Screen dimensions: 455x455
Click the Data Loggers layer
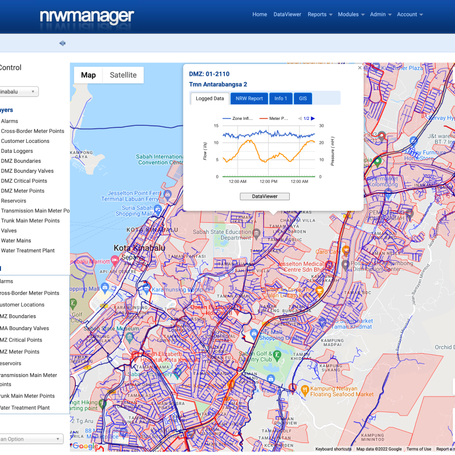[x=17, y=151]
